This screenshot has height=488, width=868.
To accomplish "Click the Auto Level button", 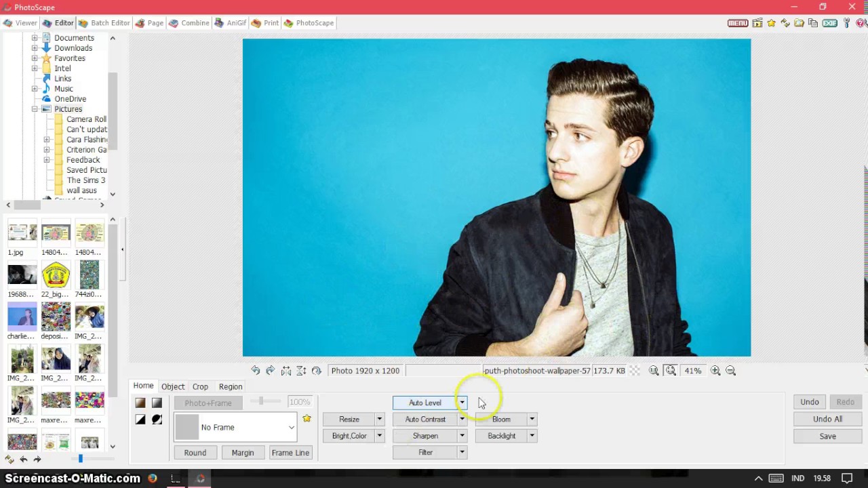I will pos(425,403).
